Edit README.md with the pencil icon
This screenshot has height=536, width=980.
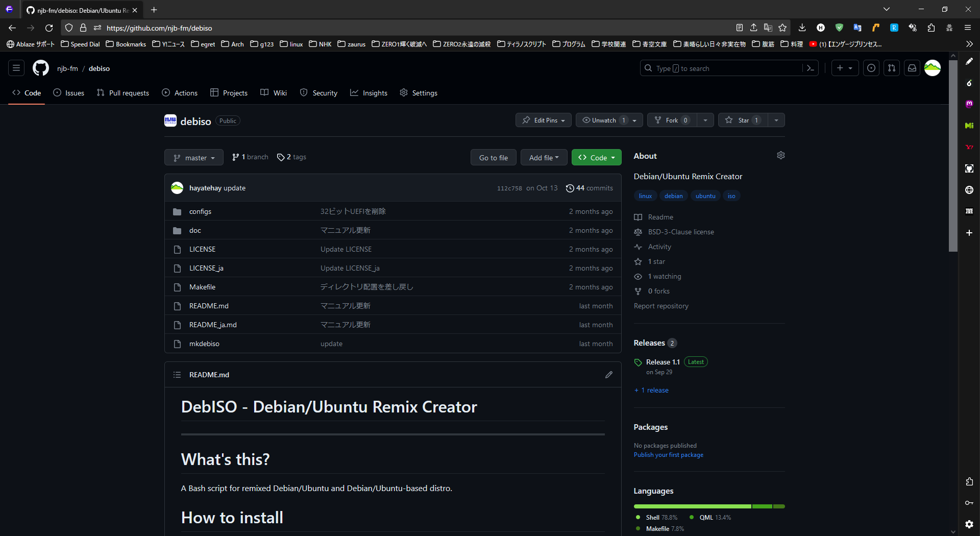608,375
